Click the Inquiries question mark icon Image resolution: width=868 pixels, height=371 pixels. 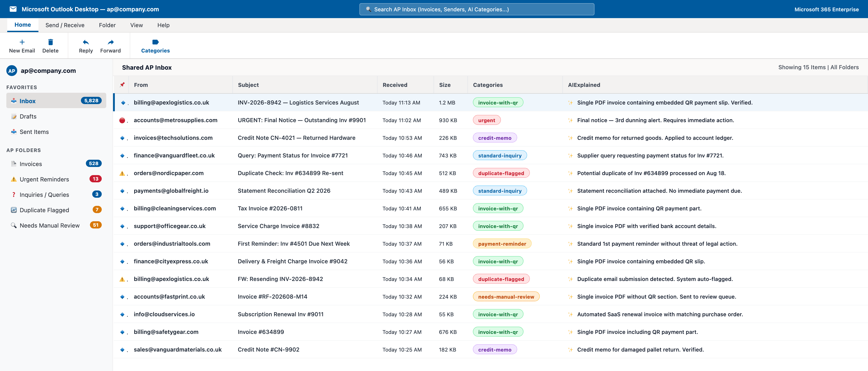[x=14, y=195]
